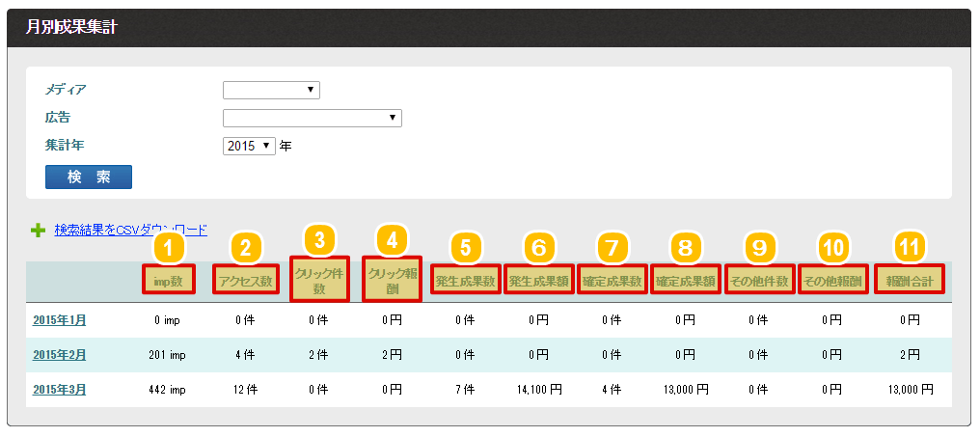Open the 2015年2月 monthly report
Image resolution: width=980 pixels, height=437 pixels.
pos(59,355)
